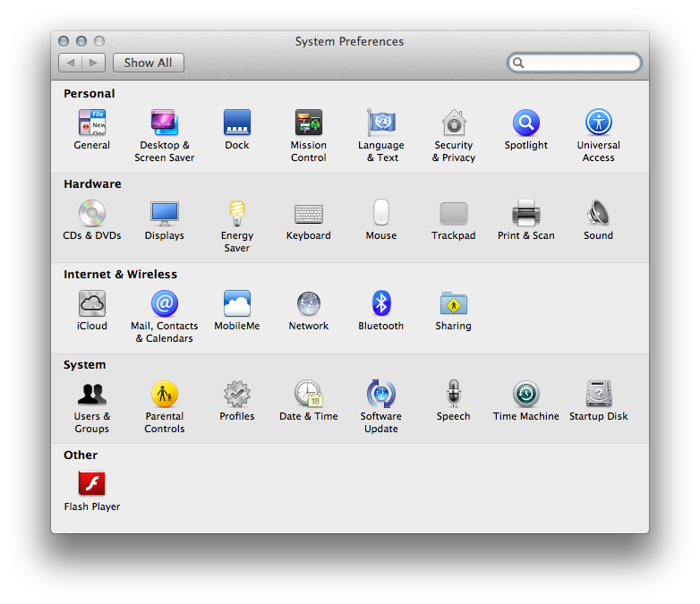Open Mission Control preferences
The image size is (700, 604).
[x=308, y=123]
